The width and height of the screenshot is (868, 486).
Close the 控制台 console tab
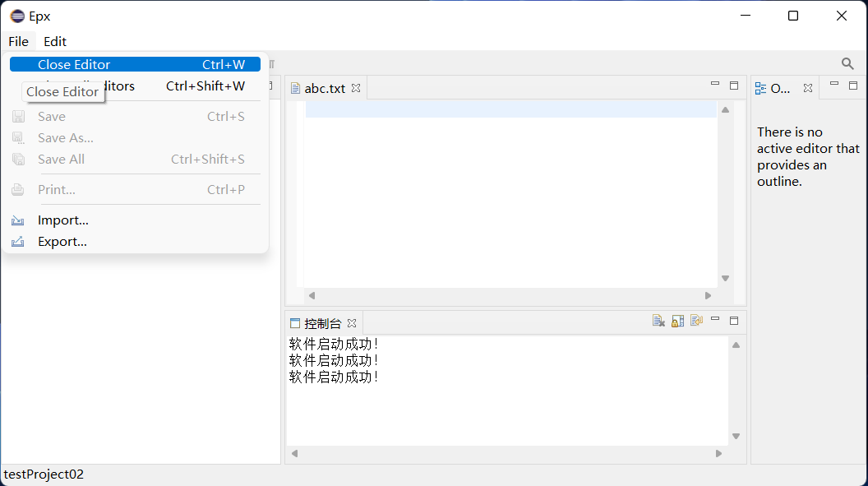click(352, 323)
